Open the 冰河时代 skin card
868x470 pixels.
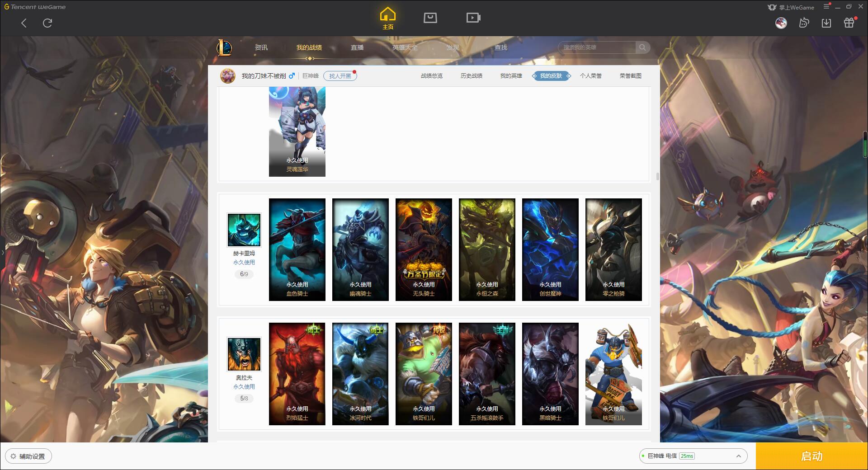[x=360, y=374]
